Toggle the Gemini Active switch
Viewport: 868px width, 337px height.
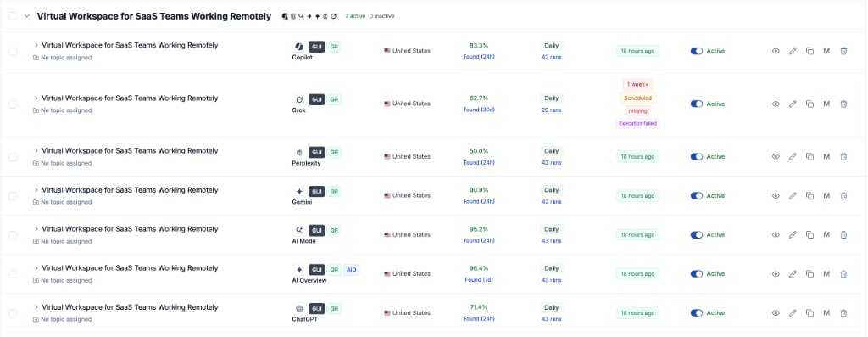click(x=697, y=195)
